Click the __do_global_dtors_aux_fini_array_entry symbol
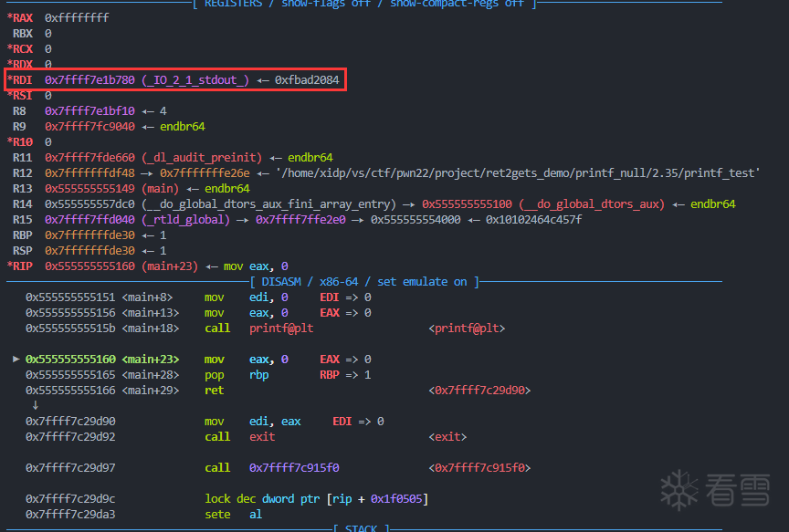The width and height of the screenshot is (789, 532). (x=268, y=204)
